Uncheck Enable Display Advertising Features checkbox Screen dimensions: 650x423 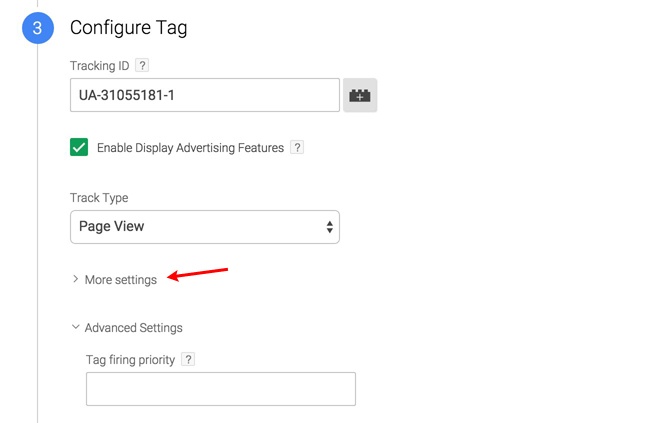79,148
